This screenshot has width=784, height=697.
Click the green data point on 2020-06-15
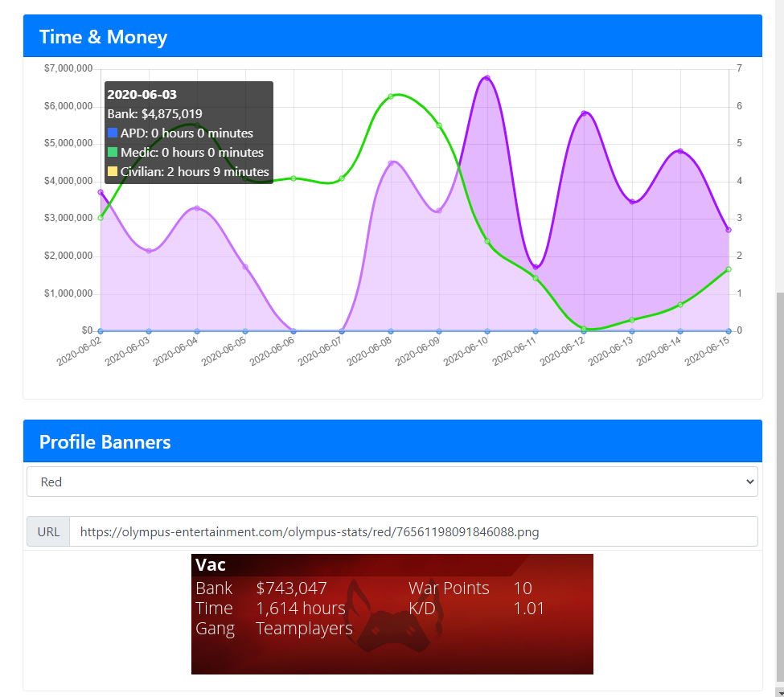[x=729, y=269]
